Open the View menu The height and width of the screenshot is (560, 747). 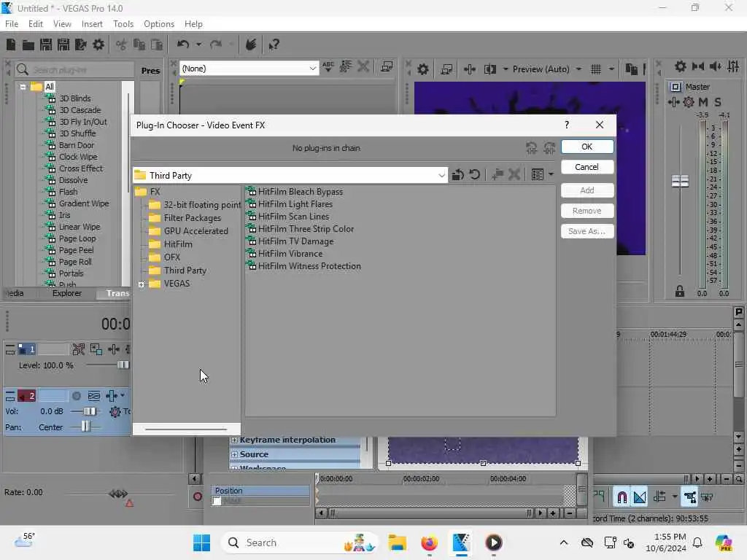coord(62,24)
